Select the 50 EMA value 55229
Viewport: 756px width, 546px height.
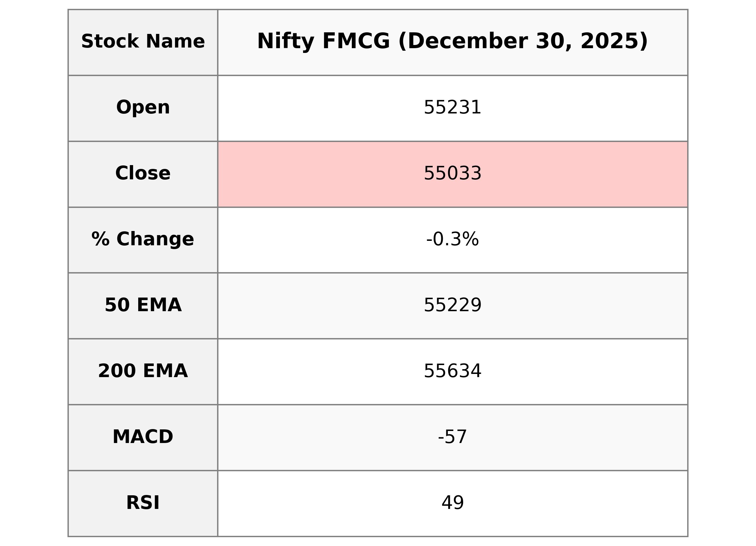click(452, 305)
